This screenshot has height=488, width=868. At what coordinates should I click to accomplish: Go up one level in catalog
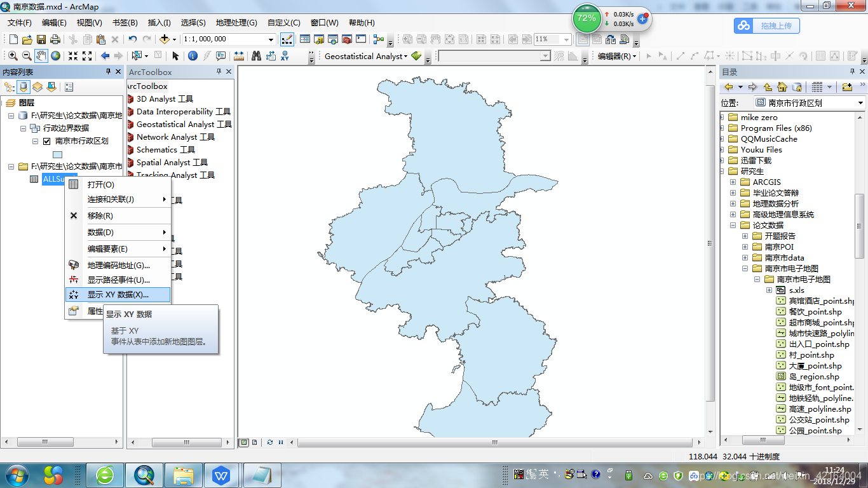coord(768,87)
